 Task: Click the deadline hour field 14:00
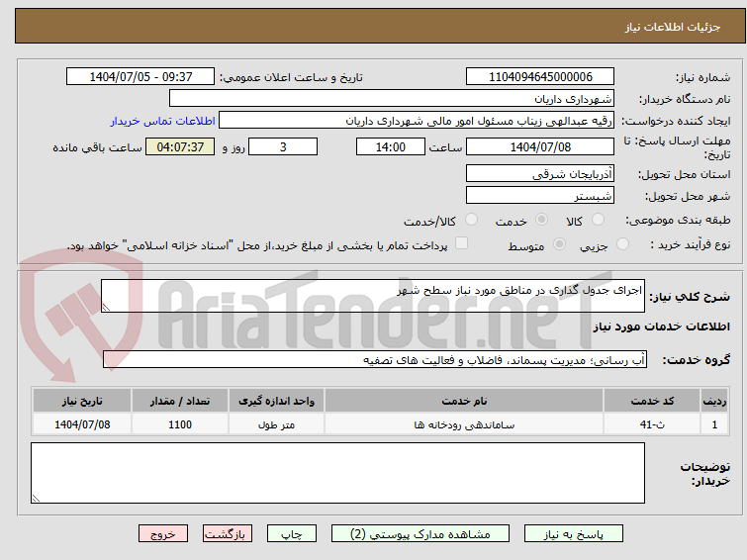point(391,146)
